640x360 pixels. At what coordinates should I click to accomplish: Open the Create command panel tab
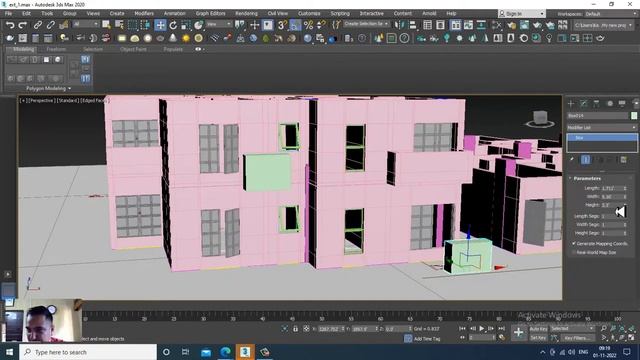pyautogui.click(x=571, y=104)
